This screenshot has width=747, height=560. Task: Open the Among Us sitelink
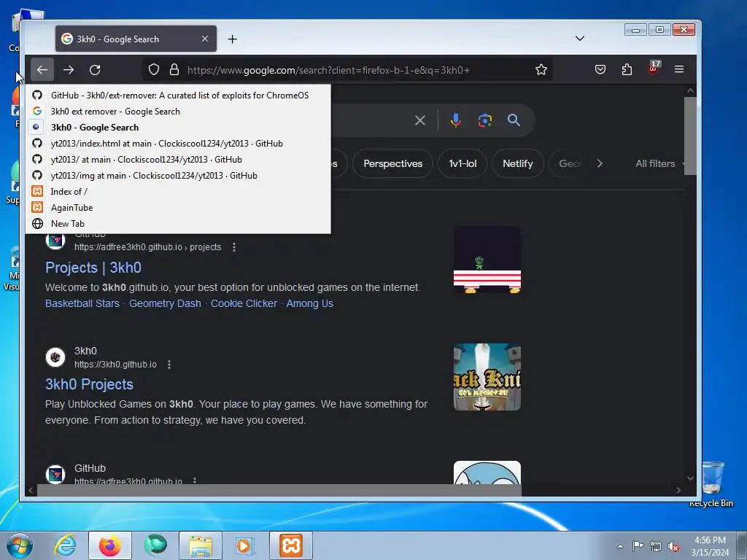309,303
